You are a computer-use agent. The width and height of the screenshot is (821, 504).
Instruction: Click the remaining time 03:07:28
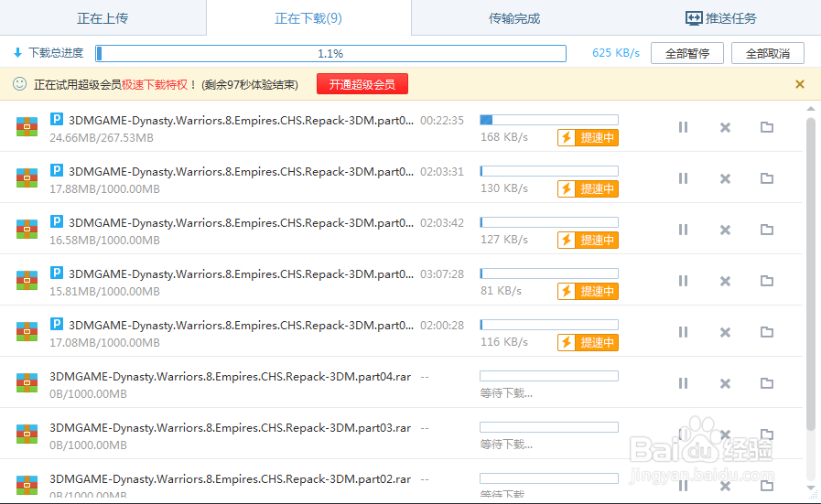442,274
